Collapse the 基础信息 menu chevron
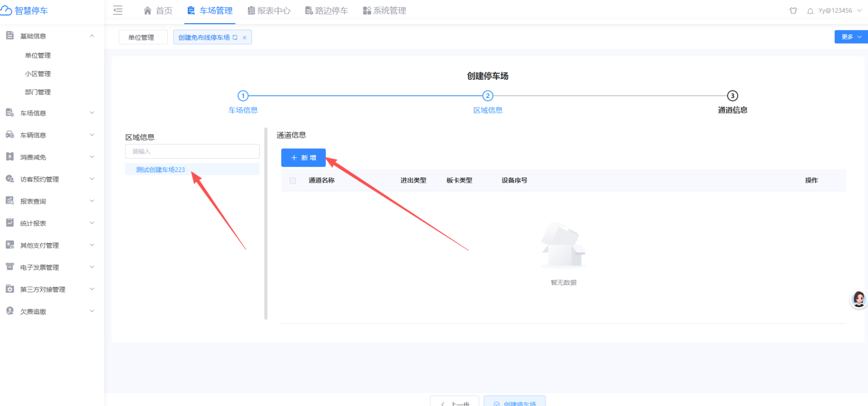The height and width of the screenshot is (406, 868). [x=92, y=36]
